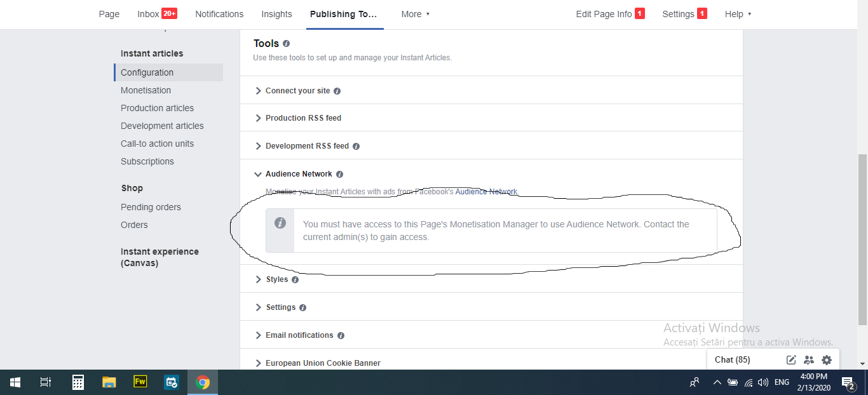868x395 pixels.
Task: Launch Calculator from the taskbar
Action: pyautogui.click(x=78, y=382)
